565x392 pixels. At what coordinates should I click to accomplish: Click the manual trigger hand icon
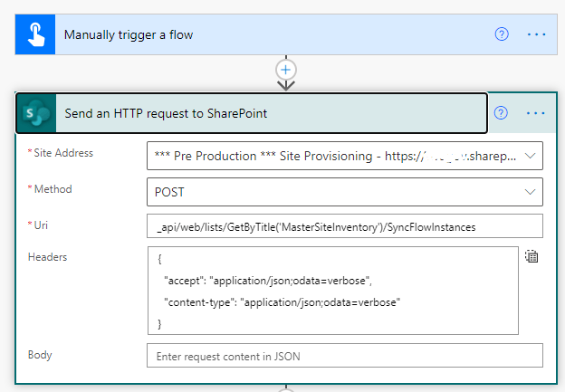[35, 34]
